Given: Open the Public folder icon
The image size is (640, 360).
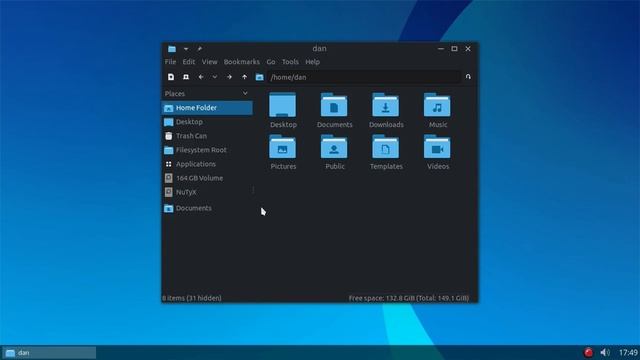Looking at the screenshot, I should (x=334, y=147).
